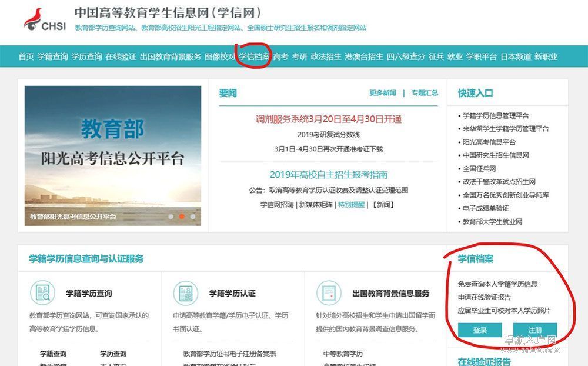
Task: Click the 教育部阳光高考信息公开平台 banner image
Action: click(x=113, y=156)
